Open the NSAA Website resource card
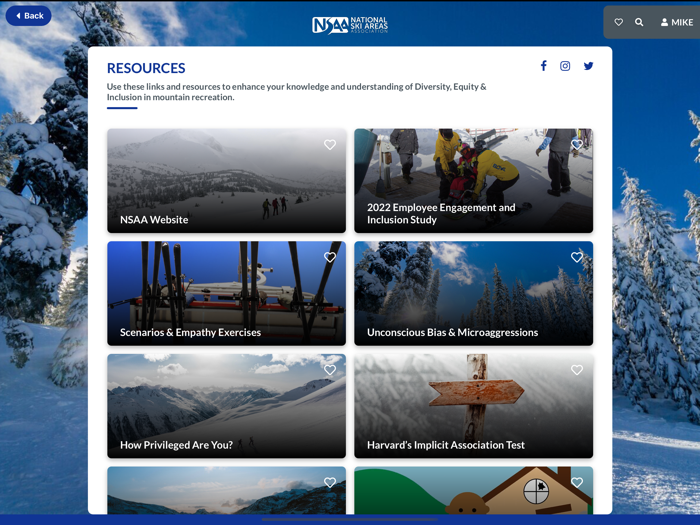 (x=226, y=180)
